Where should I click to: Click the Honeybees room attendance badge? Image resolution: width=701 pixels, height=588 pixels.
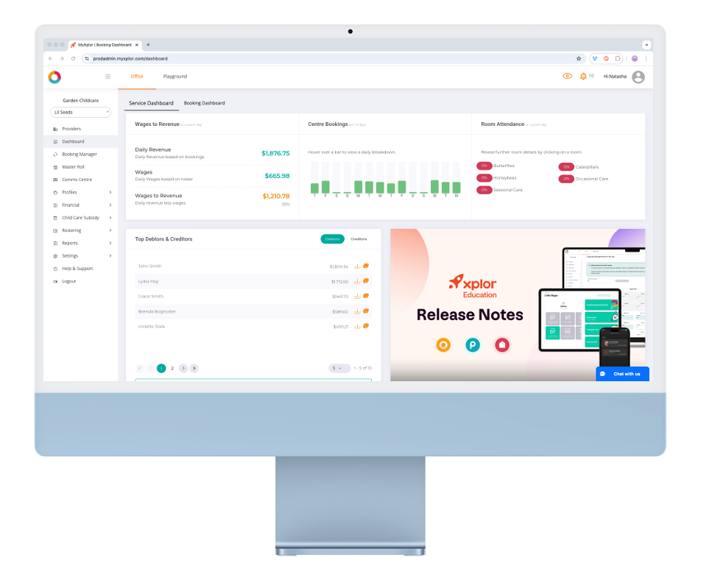click(484, 178)
